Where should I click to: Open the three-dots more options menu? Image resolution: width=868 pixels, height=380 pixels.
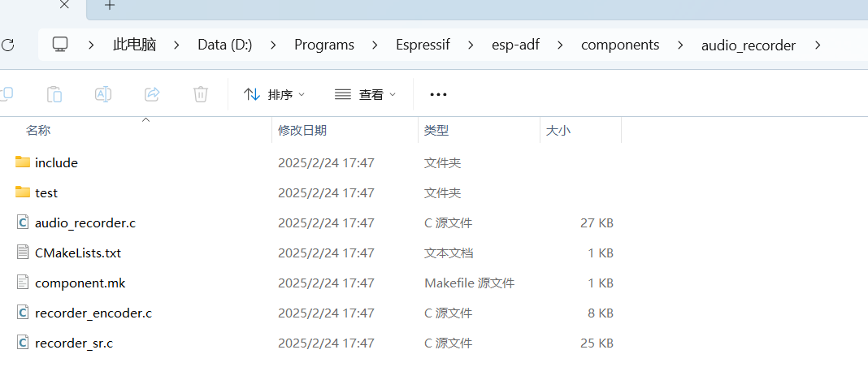tap(438, 94)
